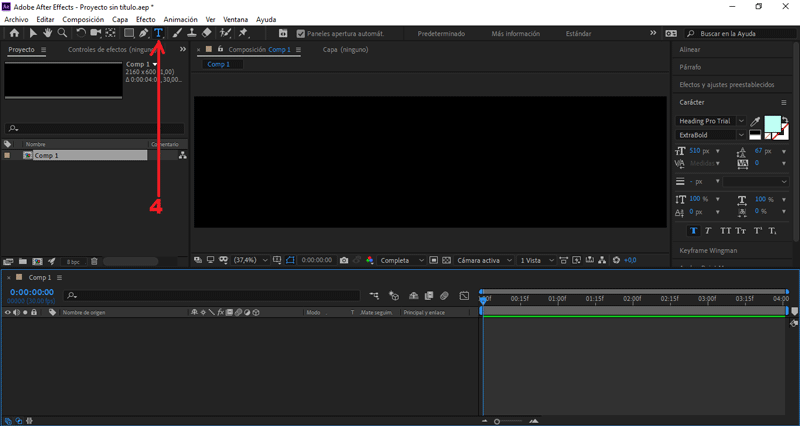Select the Rectangle shape tool
Screen dimensions: 800x426
tap(129, 33)
